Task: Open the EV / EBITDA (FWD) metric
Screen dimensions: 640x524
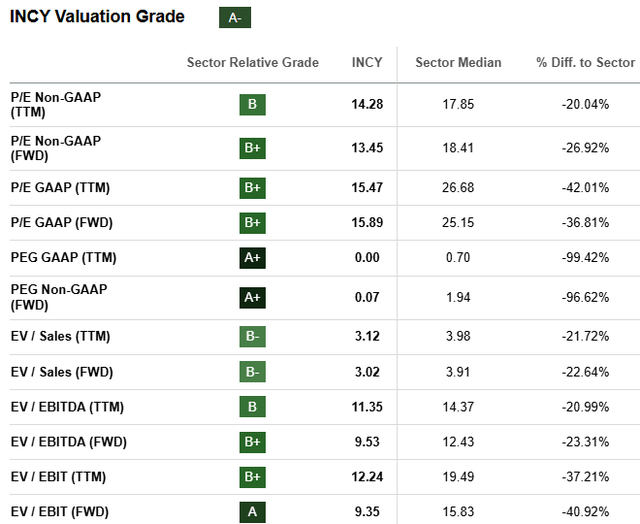Action: (69, 442)
